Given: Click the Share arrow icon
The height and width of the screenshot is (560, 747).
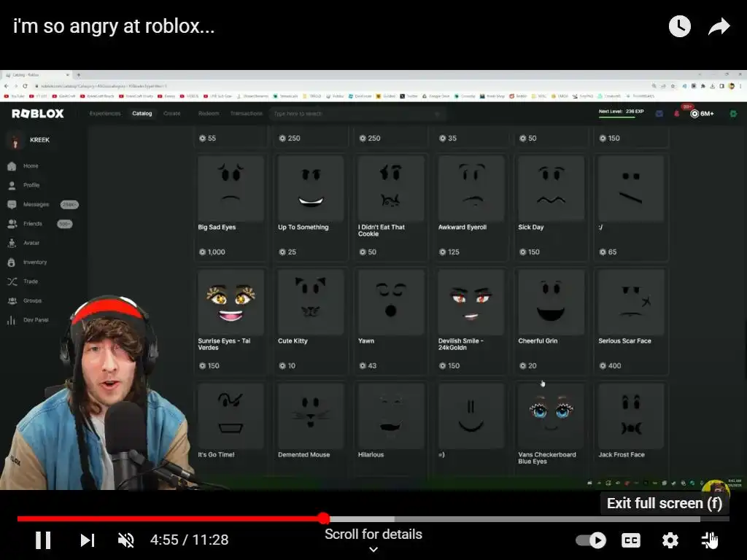Looking at the screenshot, I should (x=719, y=26).
